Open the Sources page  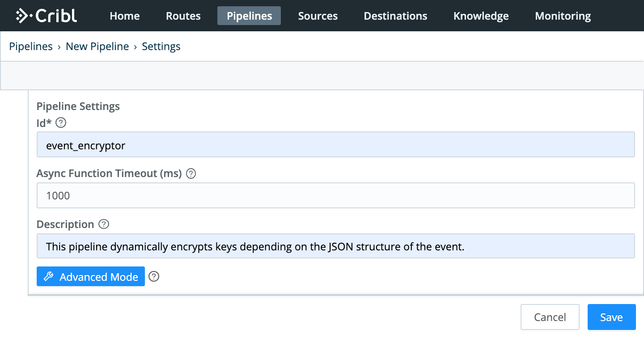318,16
